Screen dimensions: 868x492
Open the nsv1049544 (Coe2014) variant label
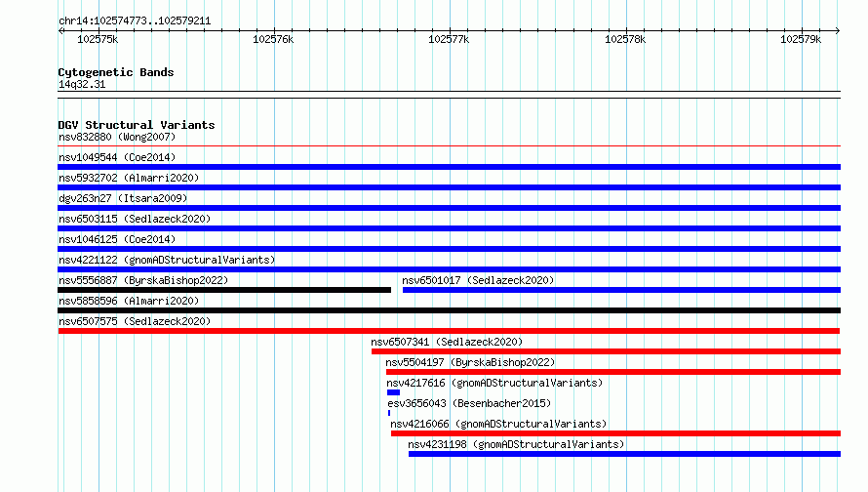point(117,157)
